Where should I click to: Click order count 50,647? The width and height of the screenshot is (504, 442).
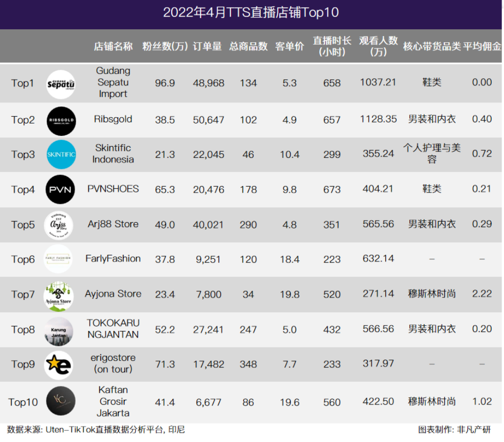tap(209, 120)
